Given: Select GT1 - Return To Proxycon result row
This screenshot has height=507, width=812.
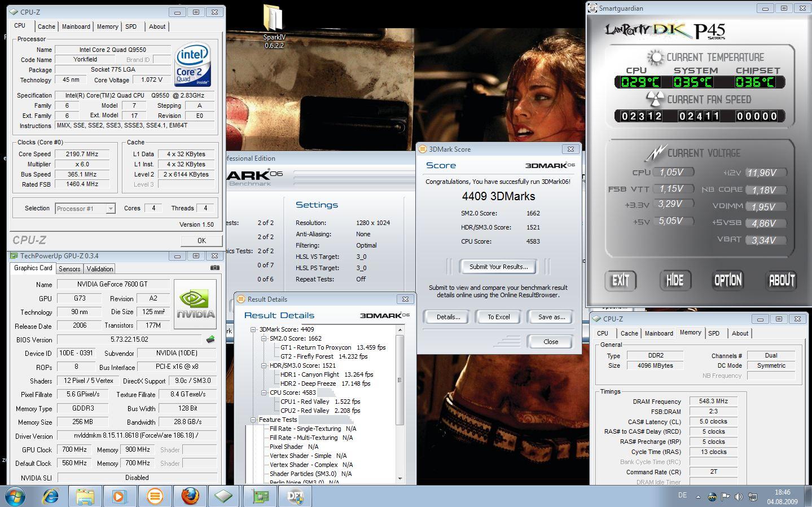Looking at the screenshot, I should click(333, 347).
